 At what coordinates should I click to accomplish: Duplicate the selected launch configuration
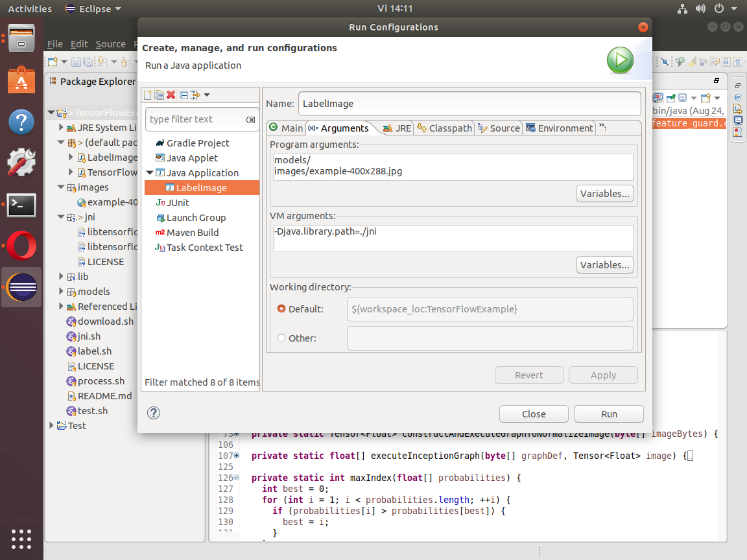tap(160, 95)
